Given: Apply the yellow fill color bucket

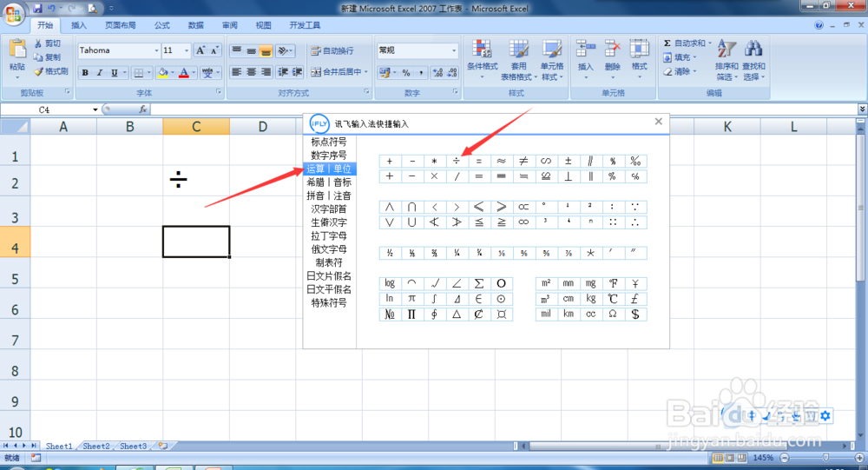Looking at the screenshot, I should click(x=163, y=73).
